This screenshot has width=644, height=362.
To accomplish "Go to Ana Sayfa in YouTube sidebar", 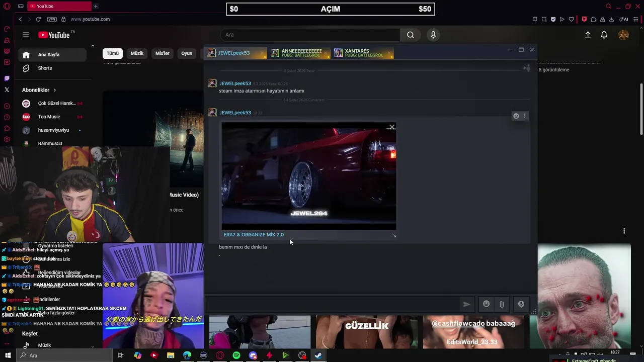I will [x=52, y=55].
